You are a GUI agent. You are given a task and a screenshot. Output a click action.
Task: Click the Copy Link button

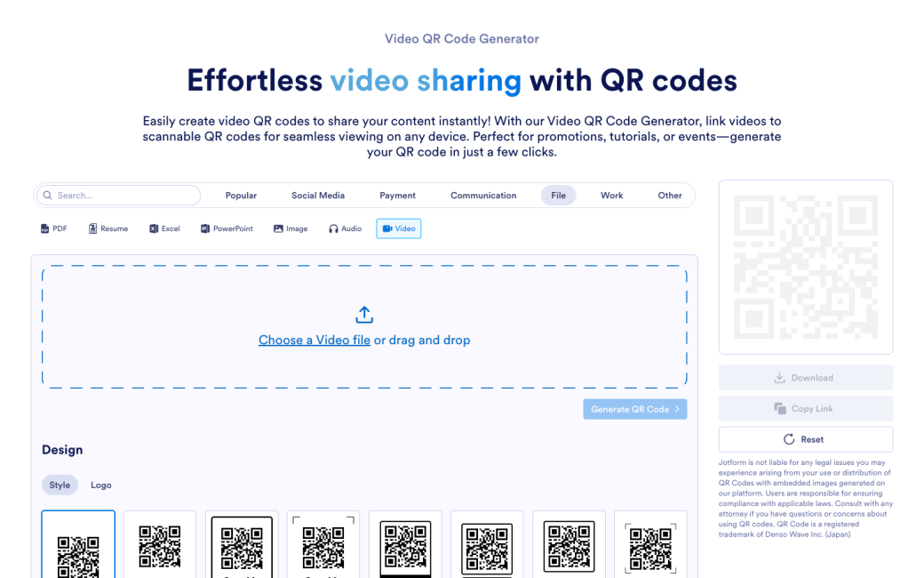coord(806,408)
